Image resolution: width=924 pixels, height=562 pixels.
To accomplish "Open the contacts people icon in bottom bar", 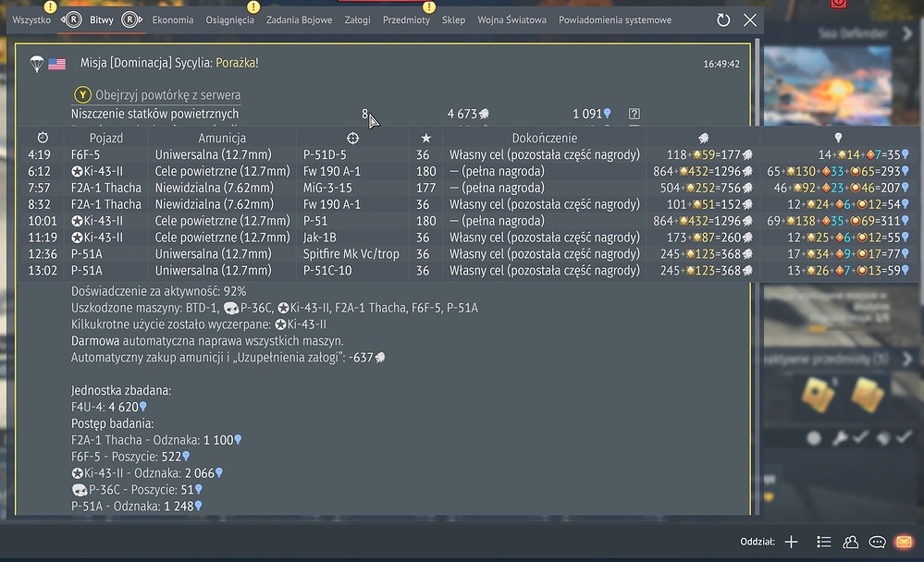I will 850,542.
